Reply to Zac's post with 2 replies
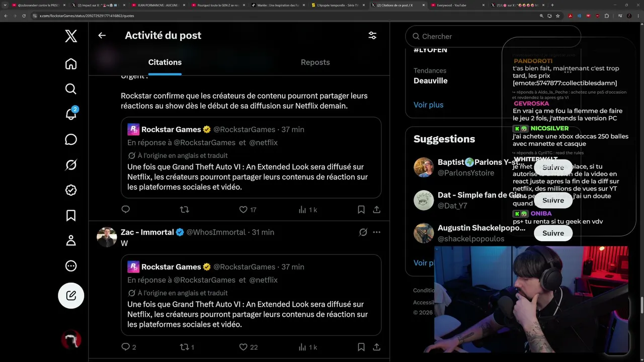The image size is (644, 362). (x=129, y=347)
